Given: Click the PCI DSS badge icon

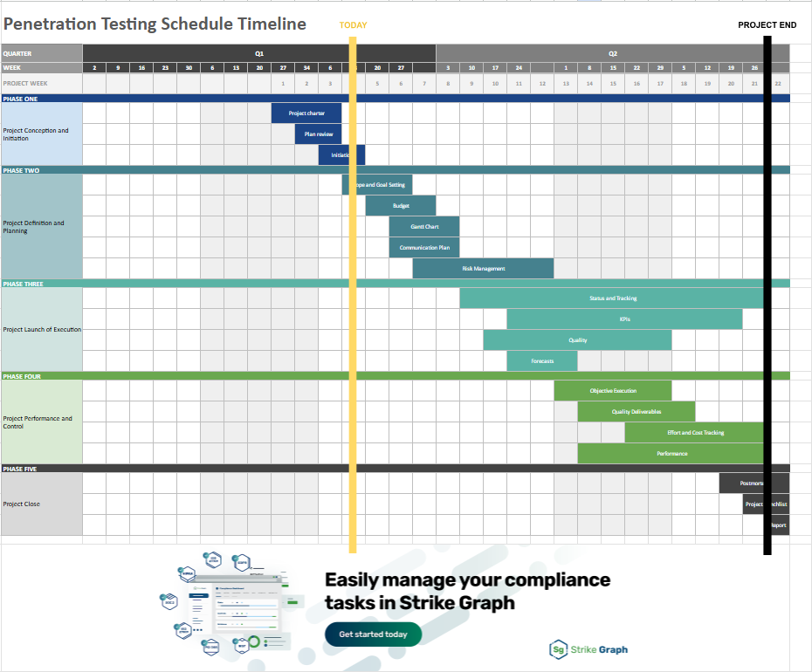Looking at the screenshot, I should [211, 647].
